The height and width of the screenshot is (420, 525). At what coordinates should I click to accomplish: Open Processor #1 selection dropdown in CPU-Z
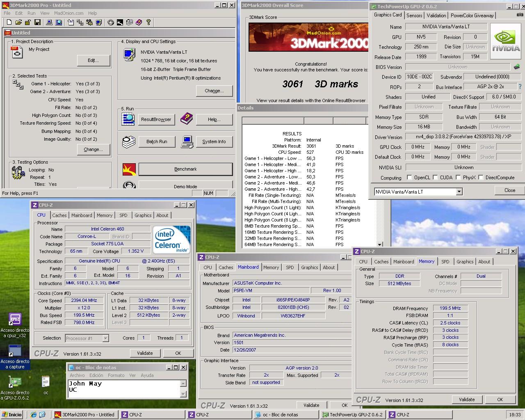coord(105,338)
